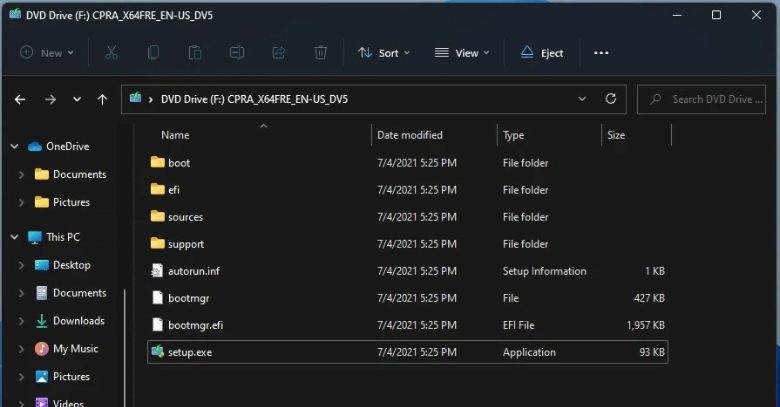Viewport: 780px width, 407px height.
Task: Expand the address bar history dropdown
Action: [582, 99]
